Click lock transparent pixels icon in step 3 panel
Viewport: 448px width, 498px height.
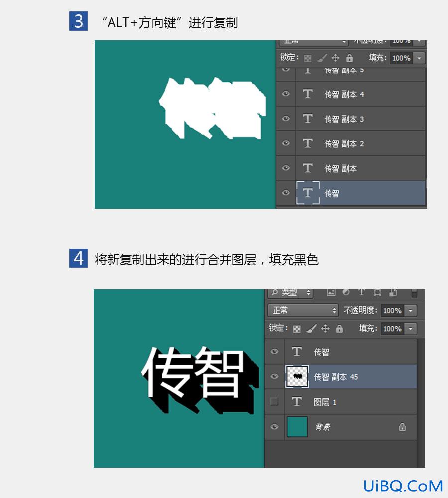point(307,58)
